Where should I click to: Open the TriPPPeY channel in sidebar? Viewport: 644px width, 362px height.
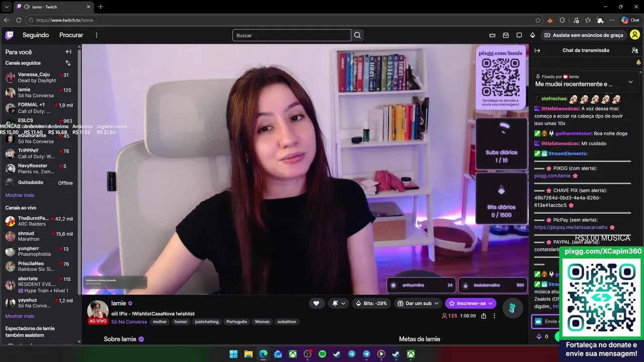(x=39, y=153)
